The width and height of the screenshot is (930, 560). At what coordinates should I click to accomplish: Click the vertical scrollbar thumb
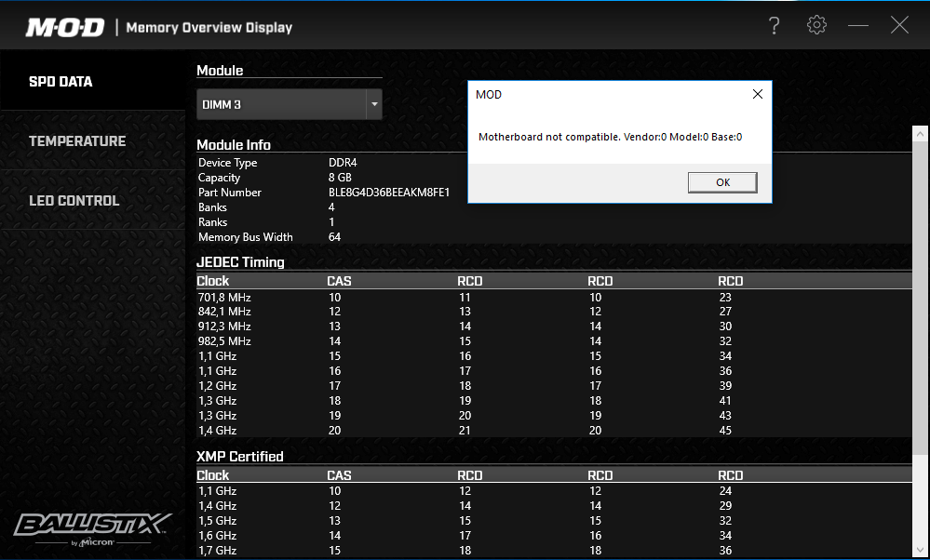[x=920, y=299]
